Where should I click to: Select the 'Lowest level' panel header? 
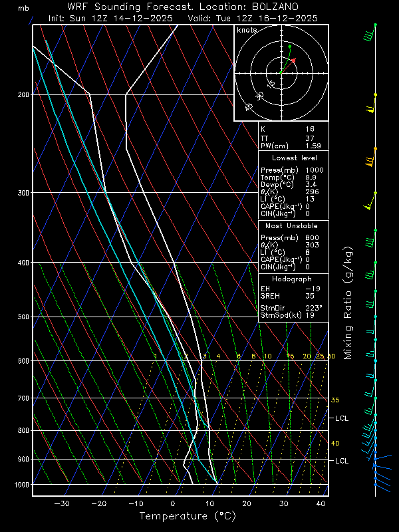tap(294, 158)
